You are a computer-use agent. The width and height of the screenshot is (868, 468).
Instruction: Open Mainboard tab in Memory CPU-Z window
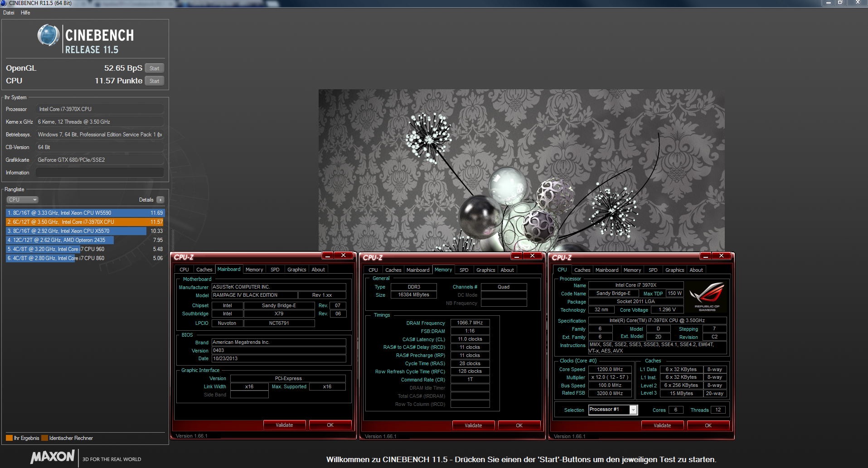click(418, 270)
